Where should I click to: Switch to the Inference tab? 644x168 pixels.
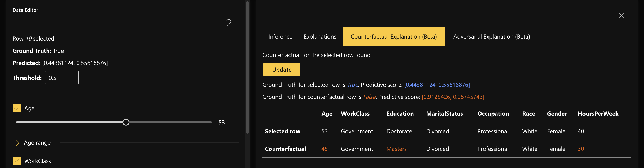(x=280, y=36)
